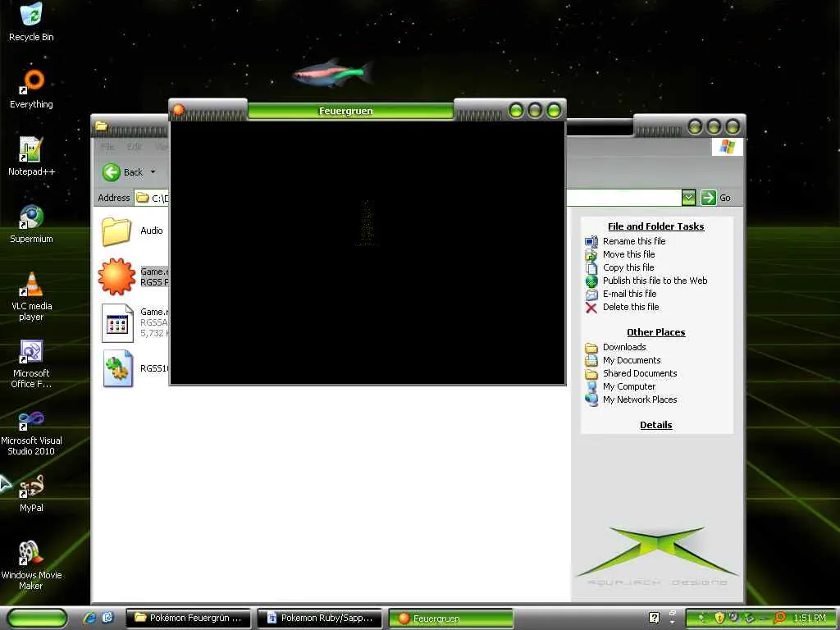Go to My Network Places link
This screenshot has width=840, height=630.
point(640,399)
